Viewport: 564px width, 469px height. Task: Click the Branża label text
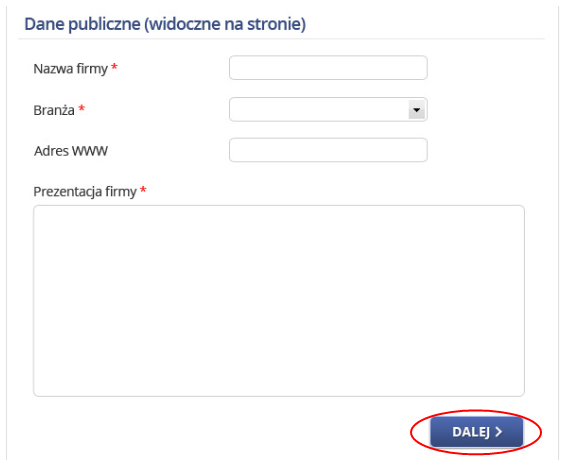pyautogui.click(x=54, y=110)
